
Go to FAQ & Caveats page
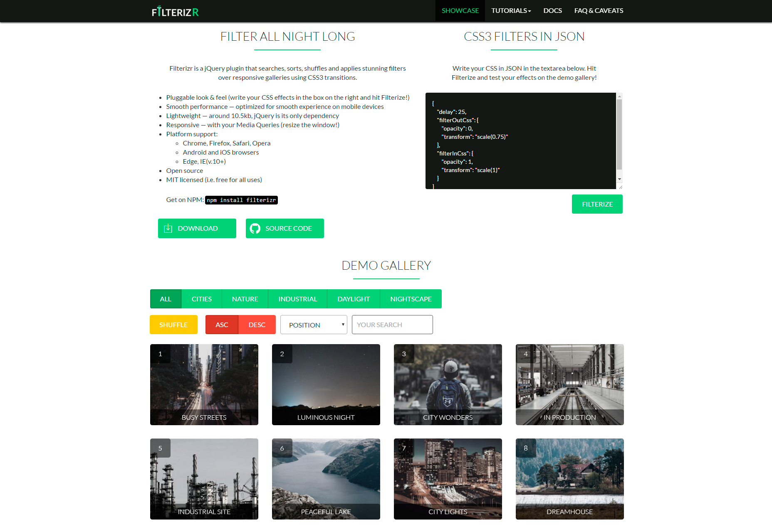tap(599, 11)
